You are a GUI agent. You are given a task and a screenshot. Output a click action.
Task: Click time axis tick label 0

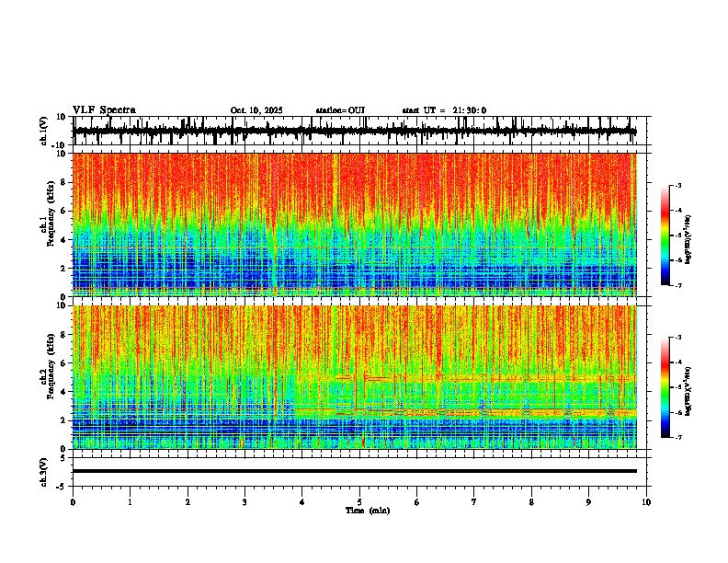pyautogui.click(x=73, y=502)
